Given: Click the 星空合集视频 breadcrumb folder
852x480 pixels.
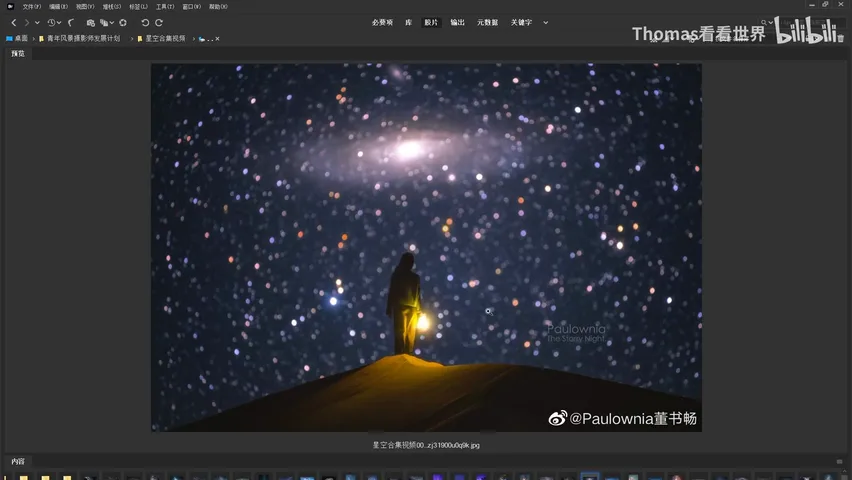Looking at the screenshot, I should (161, 39).
